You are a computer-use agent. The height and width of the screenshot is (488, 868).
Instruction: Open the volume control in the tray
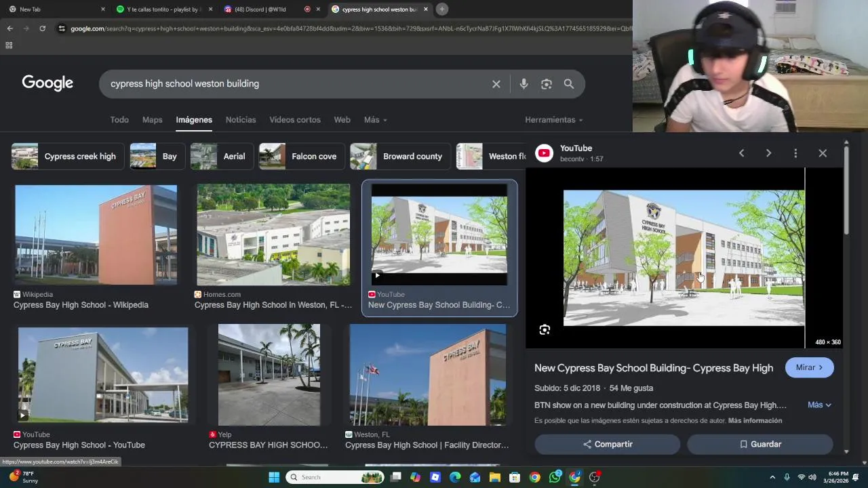[812, 477]
